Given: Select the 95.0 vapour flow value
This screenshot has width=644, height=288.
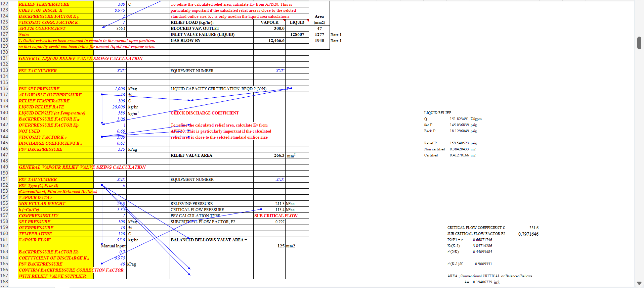Looking at the screenshot, I should pos(110,240).
